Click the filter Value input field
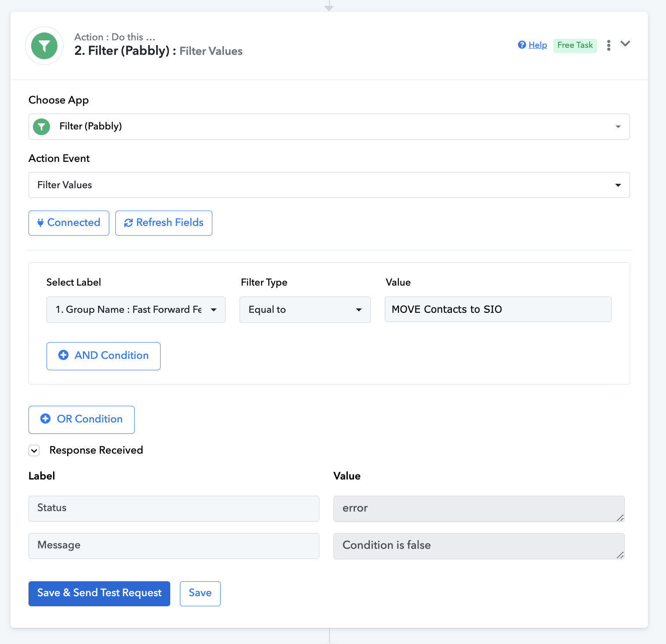Image resolution: width=666 pixels, height=644 pixels. click(498, 309)
